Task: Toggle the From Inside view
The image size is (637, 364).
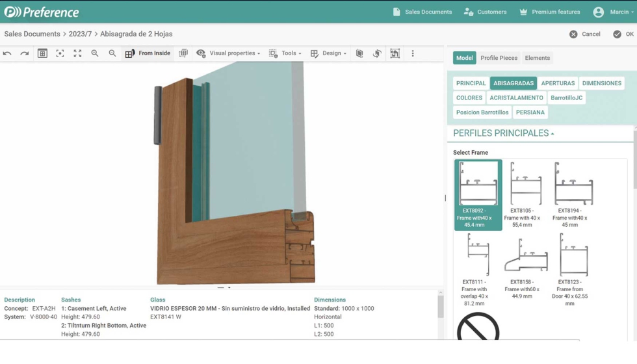Action: [148, 53]
